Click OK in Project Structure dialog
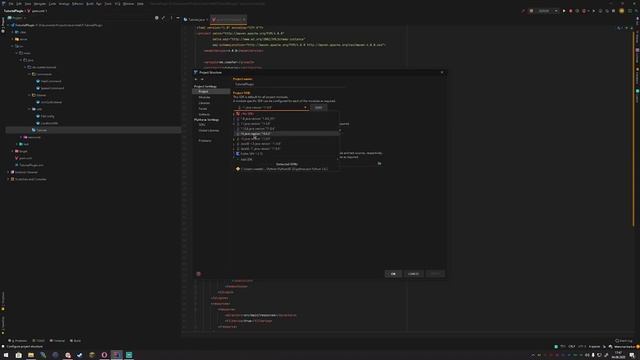Image resolution: width=640 pixels, height=360 pixels. [x=393, y=274]
